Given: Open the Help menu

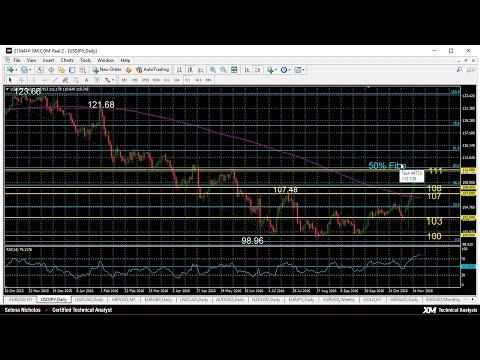Looking at the screenshot, I should [125, 60].
